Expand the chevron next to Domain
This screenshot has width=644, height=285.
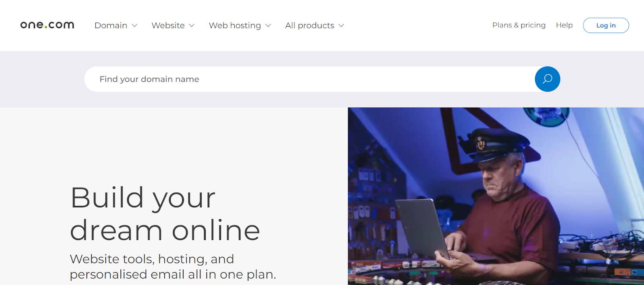[x=134, y=26]
